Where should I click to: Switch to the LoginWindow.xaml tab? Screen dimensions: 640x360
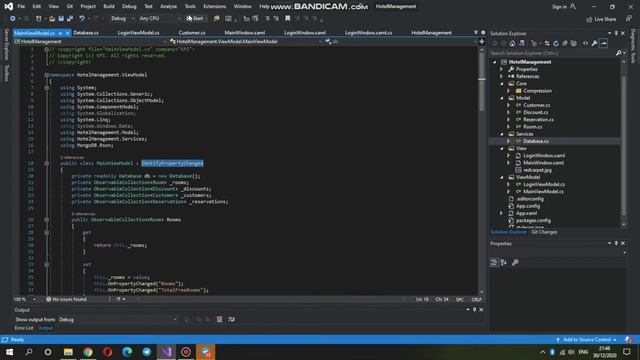pyautogui.click(x=304, y=33)
